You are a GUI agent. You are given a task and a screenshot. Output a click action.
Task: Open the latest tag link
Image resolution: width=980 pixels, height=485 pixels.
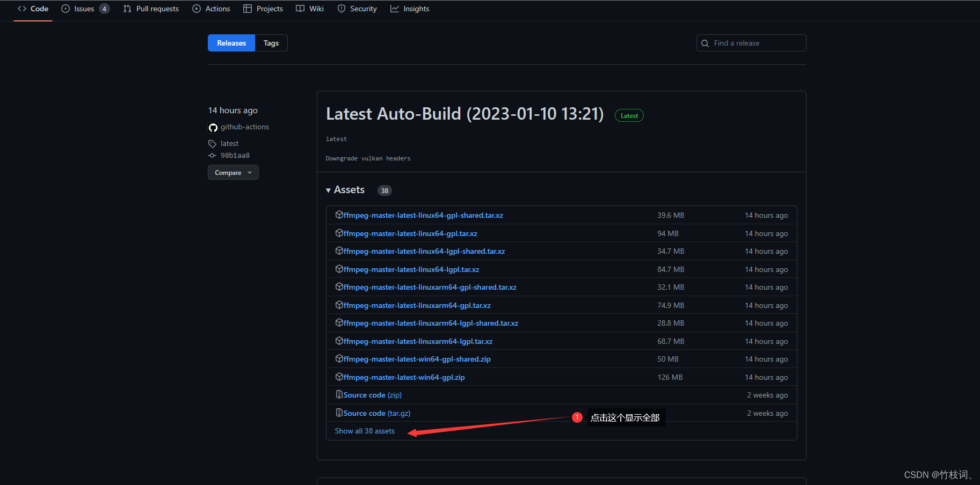229,143
